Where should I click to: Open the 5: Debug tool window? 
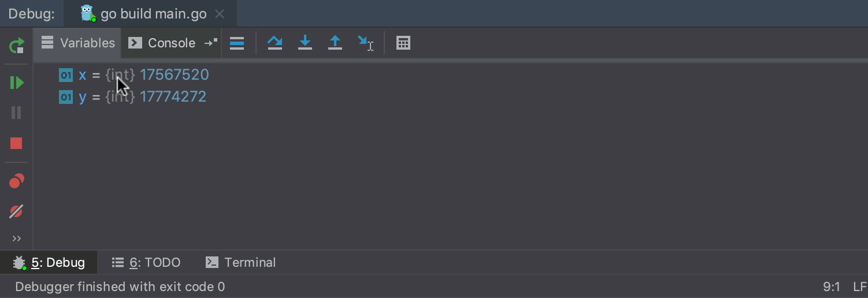[x=49, y=263]
